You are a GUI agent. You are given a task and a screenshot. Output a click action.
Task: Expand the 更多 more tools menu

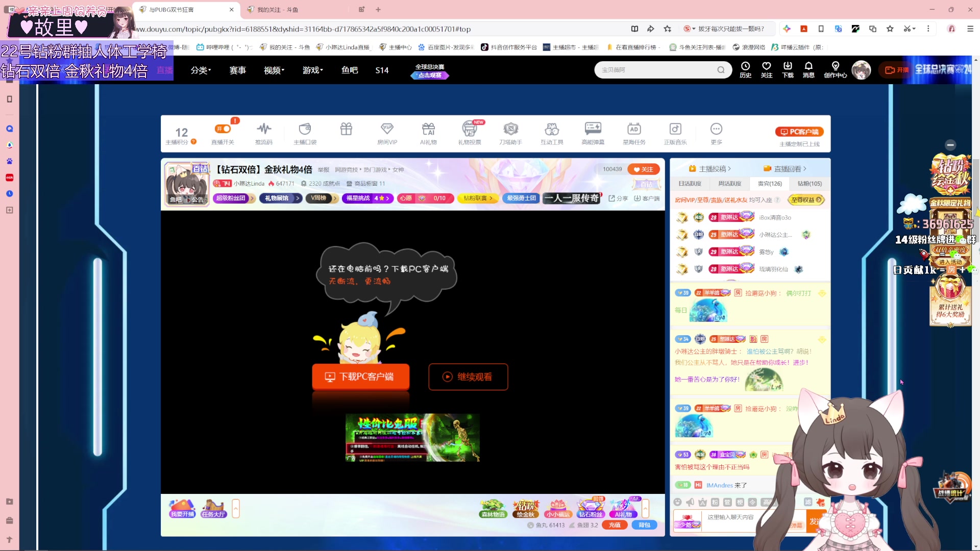(x=717, y=133)
